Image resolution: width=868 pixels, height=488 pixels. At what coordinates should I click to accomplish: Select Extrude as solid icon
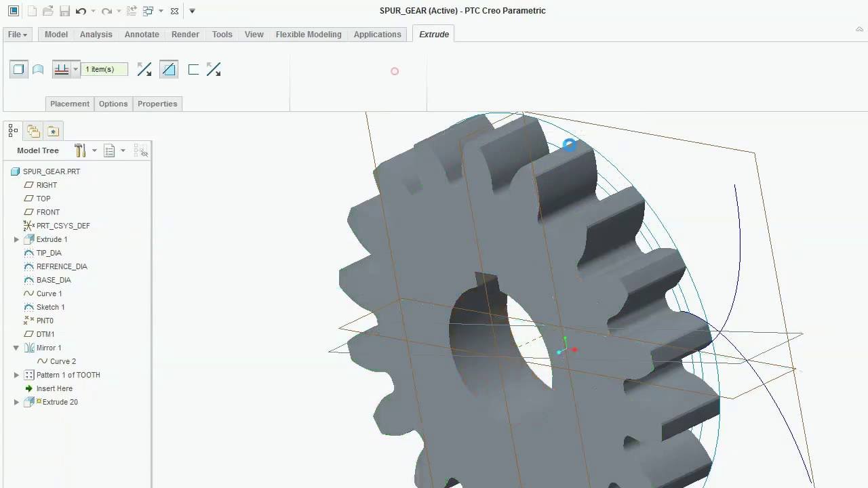(x=19, y=69)
